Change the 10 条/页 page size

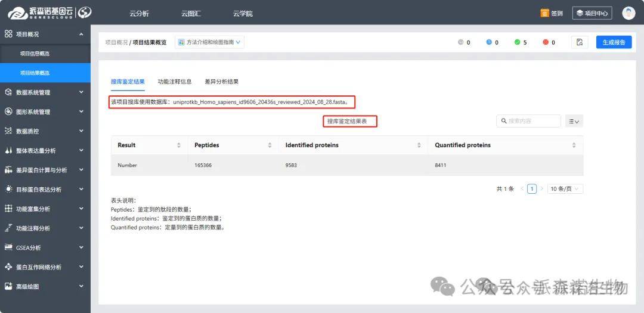(x=565, y=189)
